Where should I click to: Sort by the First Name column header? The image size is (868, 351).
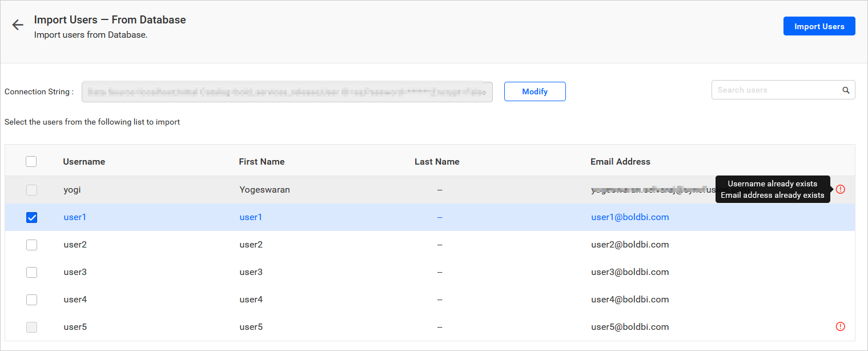262,162
